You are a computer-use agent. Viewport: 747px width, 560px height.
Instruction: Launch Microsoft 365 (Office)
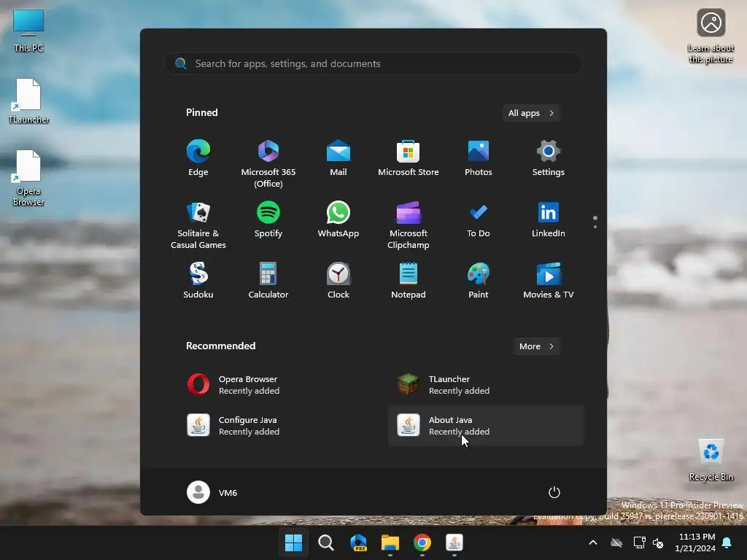[268, 163]
